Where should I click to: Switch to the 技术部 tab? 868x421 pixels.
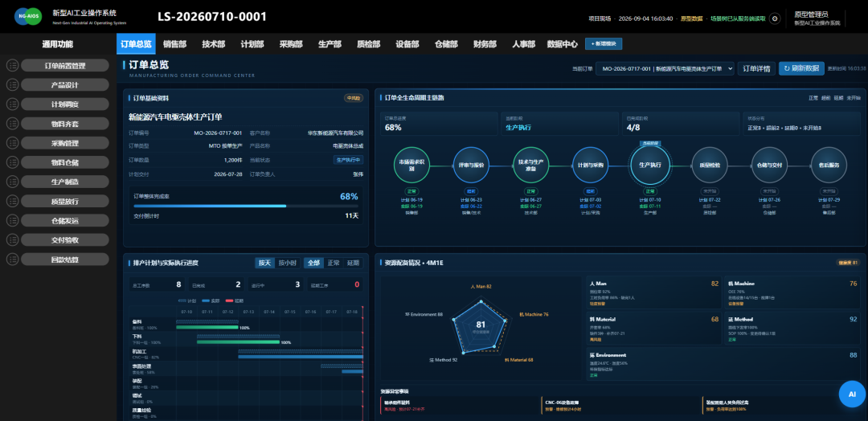[x=214, y=44]
